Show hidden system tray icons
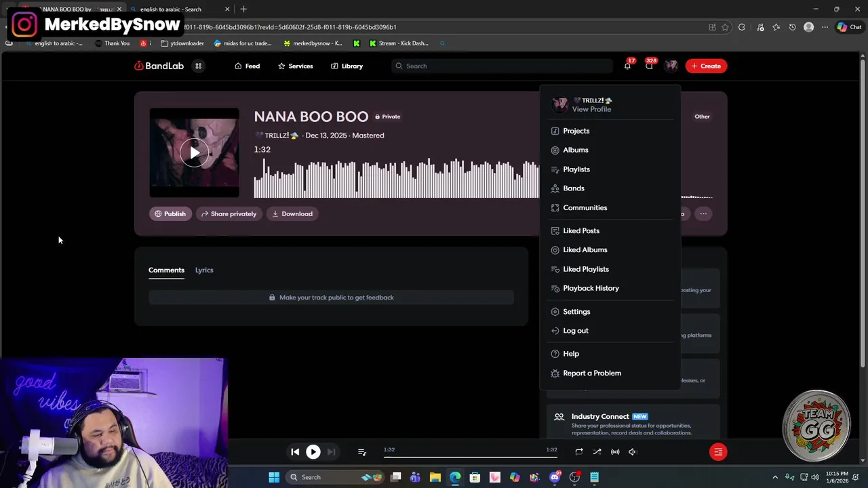The image size is (868, 488). [x=775, y=477]
